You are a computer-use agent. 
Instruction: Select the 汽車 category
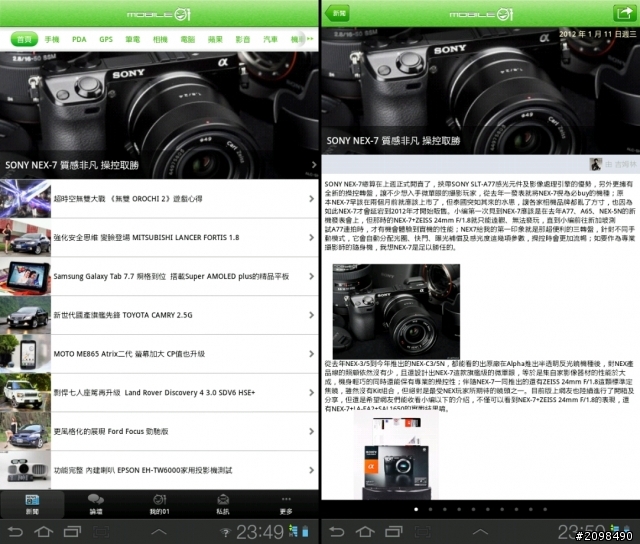270,39
